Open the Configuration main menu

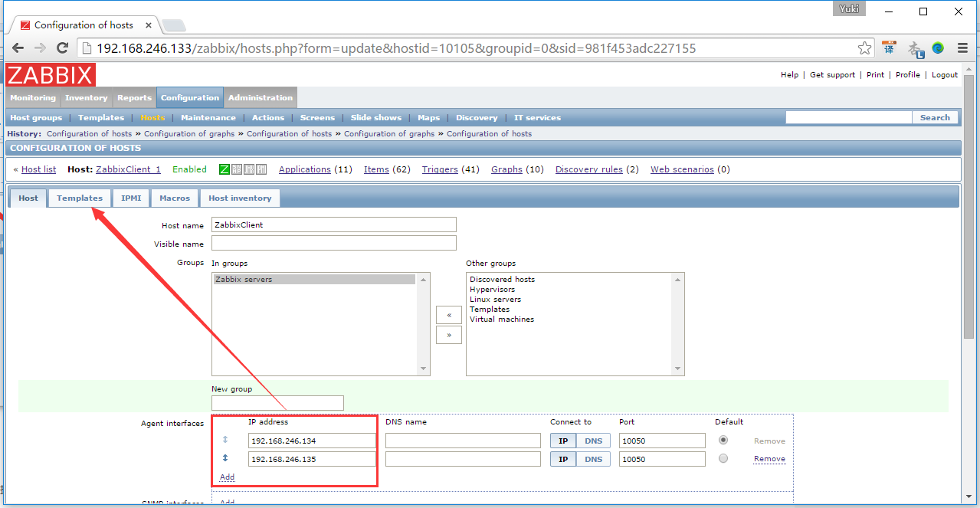point(190,98)
